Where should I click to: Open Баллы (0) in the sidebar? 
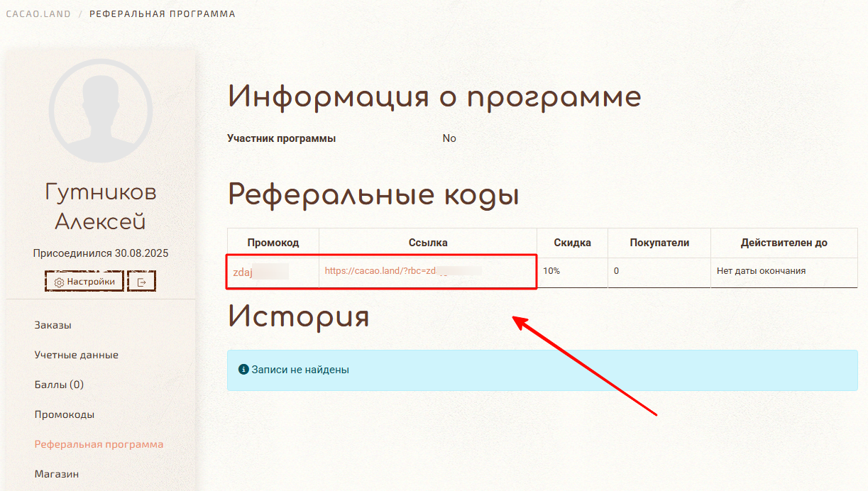[59, 385]
